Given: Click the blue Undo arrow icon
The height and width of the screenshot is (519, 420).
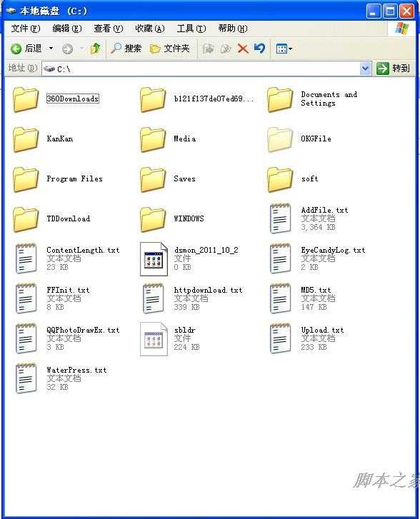Looking at the screenshot, I should [260, 49].
